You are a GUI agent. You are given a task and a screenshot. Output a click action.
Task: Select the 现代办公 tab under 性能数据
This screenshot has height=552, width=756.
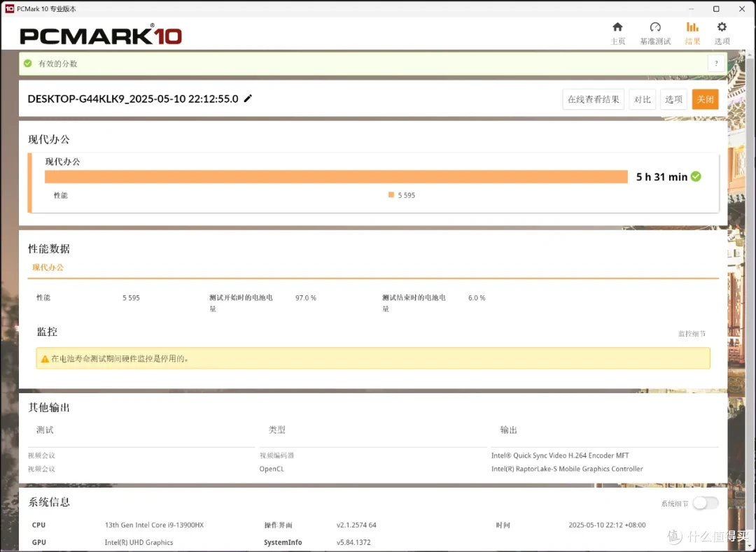(48, 267)
